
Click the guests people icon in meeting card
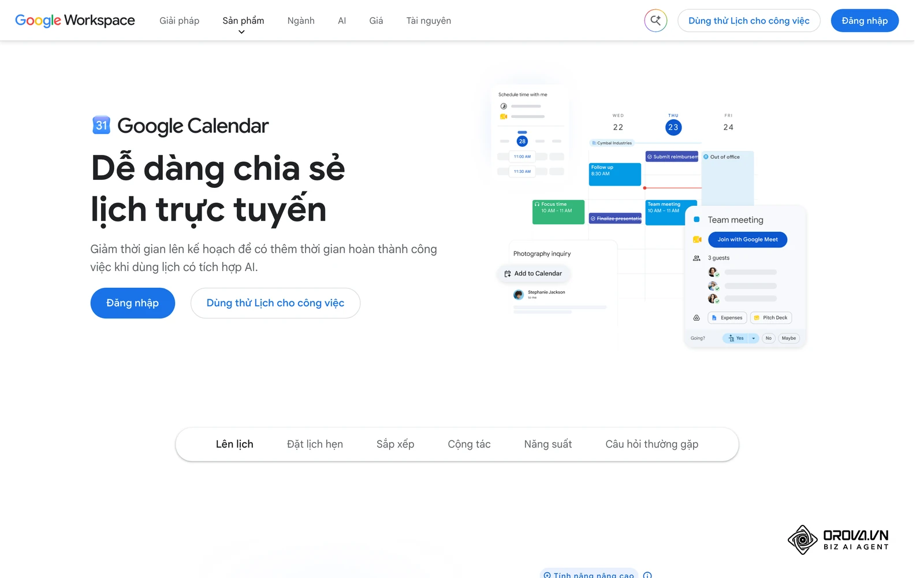tap(696, 258)
